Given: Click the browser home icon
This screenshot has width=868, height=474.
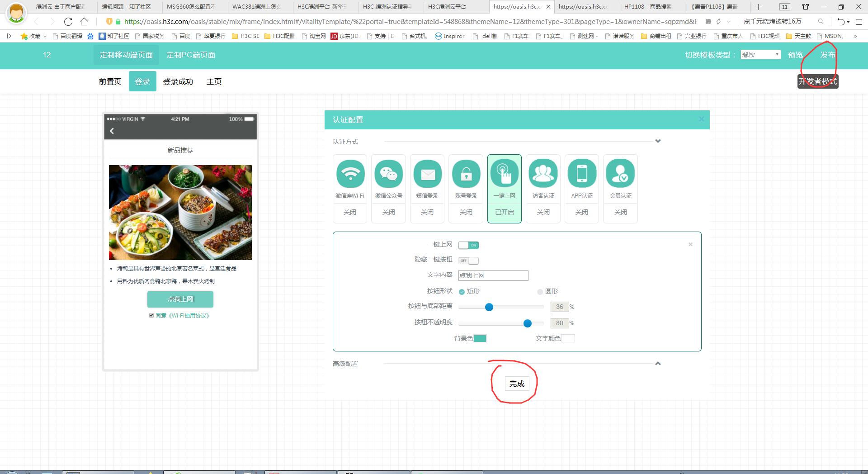Looking at the screenshot, I should point(84,22).
